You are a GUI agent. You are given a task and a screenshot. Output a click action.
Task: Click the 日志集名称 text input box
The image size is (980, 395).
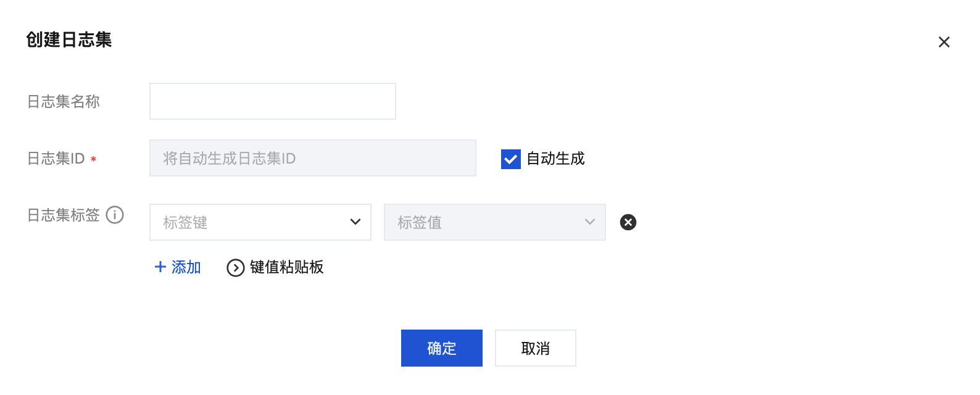click(x=272, y=101)
